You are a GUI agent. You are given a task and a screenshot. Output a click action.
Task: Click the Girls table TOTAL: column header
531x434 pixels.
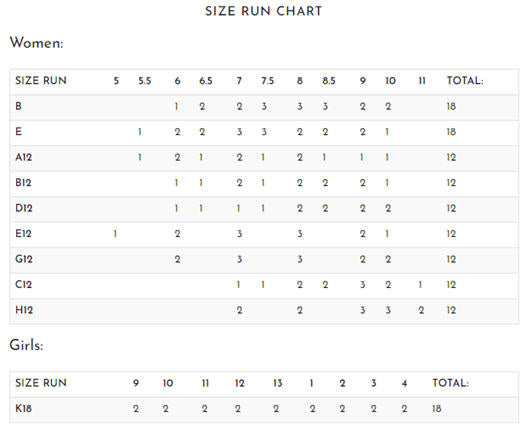pos(450,383)
